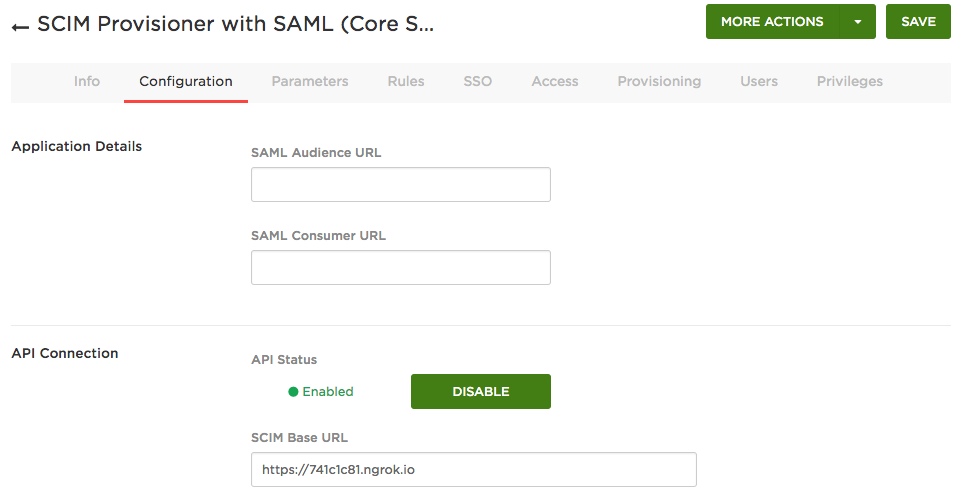The width and height of the screenshot is (961, 501).
Task: View the Users tab
Action: [759, 82]
